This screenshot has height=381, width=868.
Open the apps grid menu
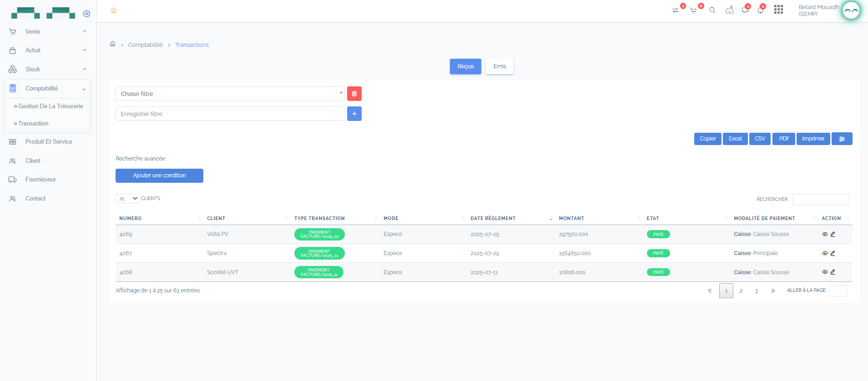778,10
